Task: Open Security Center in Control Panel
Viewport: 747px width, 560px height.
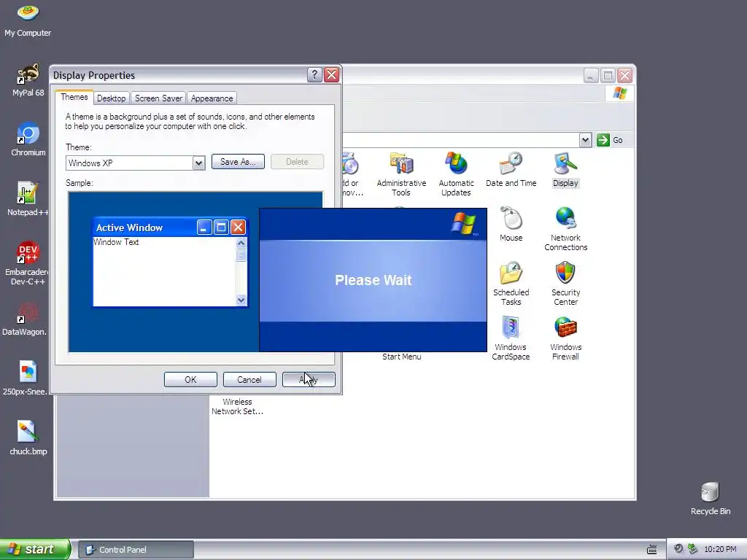Action: point(565,284)
